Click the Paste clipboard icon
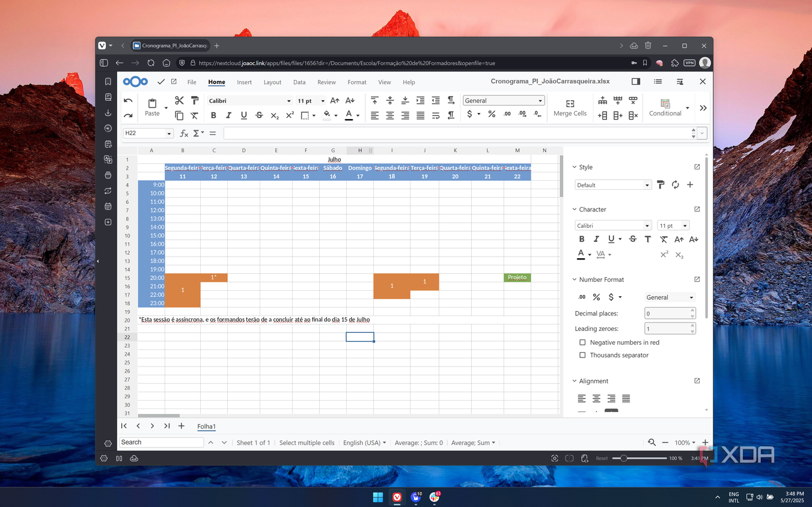 tap(152, 104)
